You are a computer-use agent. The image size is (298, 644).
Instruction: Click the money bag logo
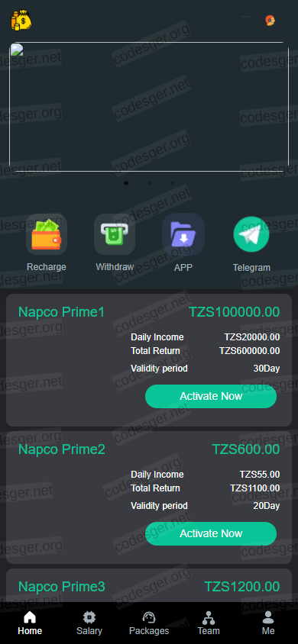21,20
